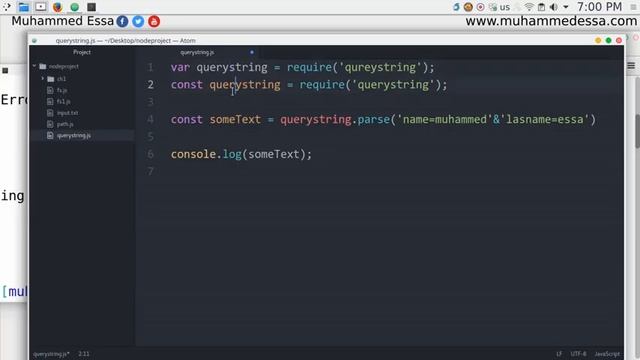Click the querystring.js* file name in status bar

(x=51, y=354)
